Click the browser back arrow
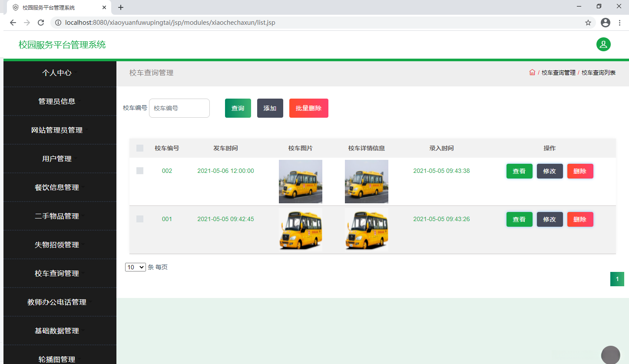629x364 pixels. point(13,23)
